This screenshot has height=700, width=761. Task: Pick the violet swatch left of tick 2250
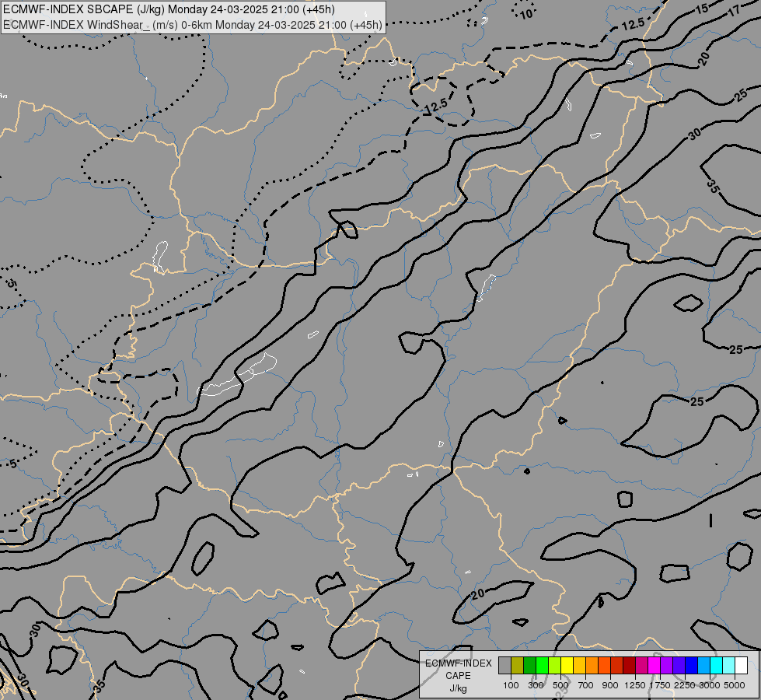coord(679,666)
